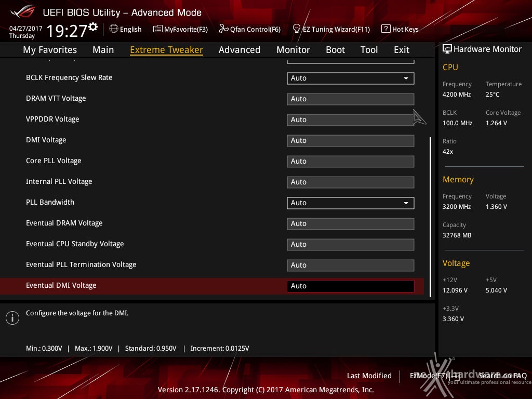Select the Eventual DMI Voltage label
Image resolution: width=532 pixels, height=399 pixels.
(61, 285)
